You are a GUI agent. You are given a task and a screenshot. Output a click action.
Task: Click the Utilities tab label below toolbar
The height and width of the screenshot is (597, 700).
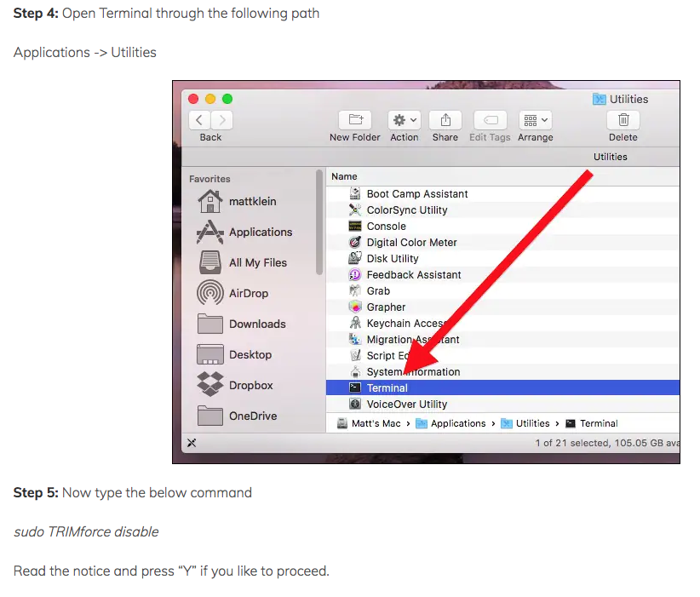(611, 157)
